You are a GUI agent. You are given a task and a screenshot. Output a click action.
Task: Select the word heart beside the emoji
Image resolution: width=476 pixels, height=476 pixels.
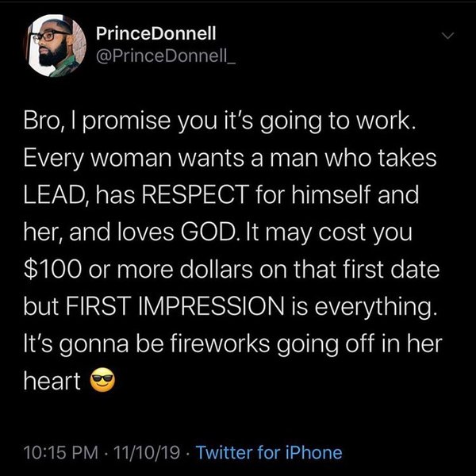pyautogui.click(x=52, y=381)
